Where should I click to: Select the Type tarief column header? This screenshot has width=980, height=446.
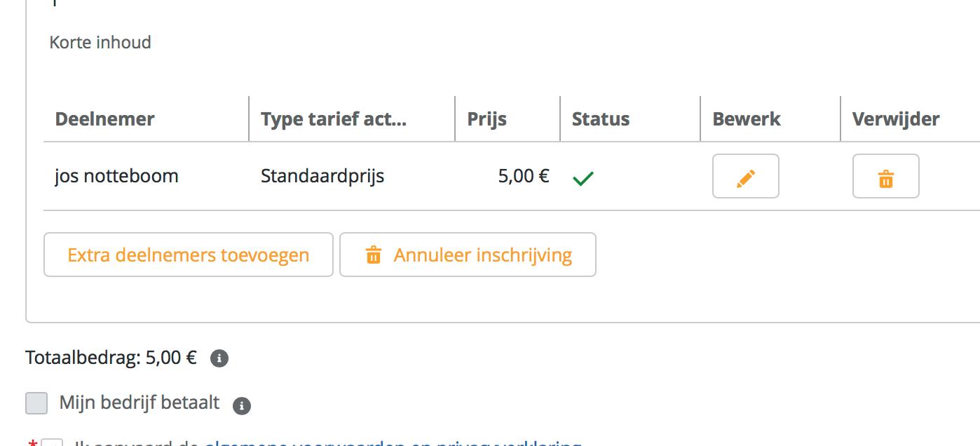tap(334, 119)
